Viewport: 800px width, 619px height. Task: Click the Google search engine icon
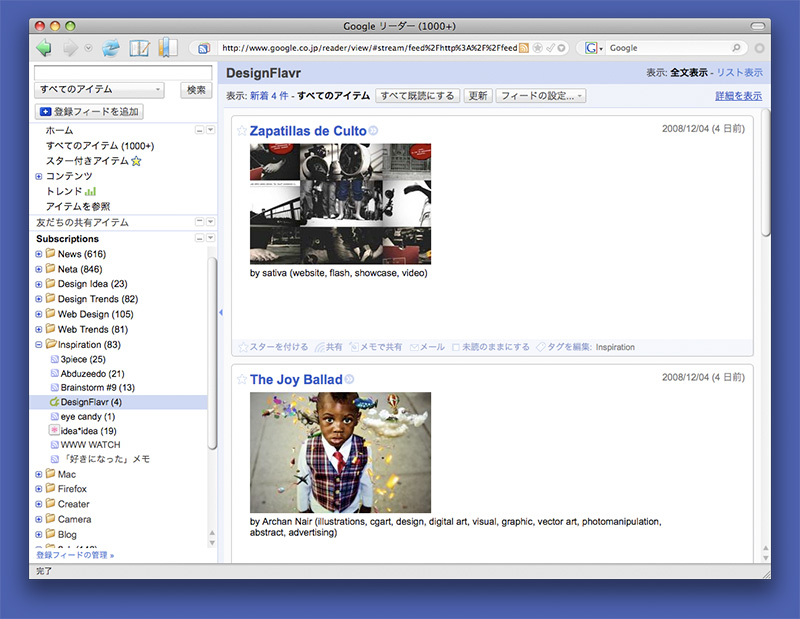pos(591,48)
